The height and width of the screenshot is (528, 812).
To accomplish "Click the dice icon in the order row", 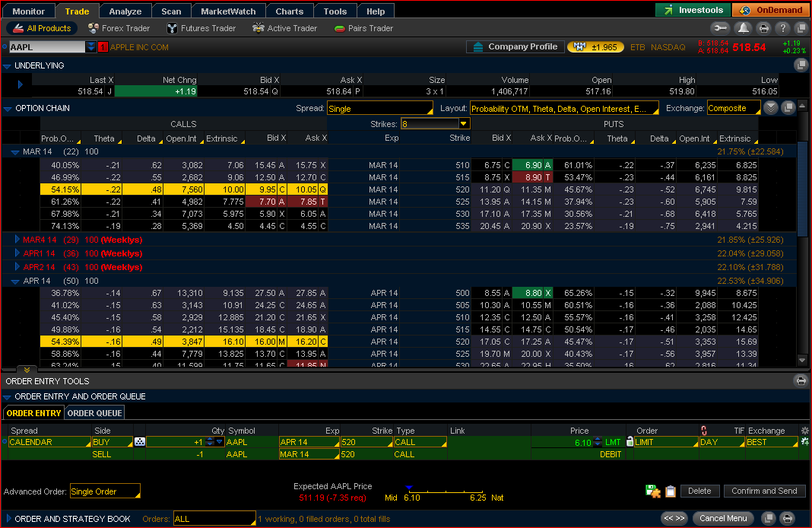I will pos(139,441).
